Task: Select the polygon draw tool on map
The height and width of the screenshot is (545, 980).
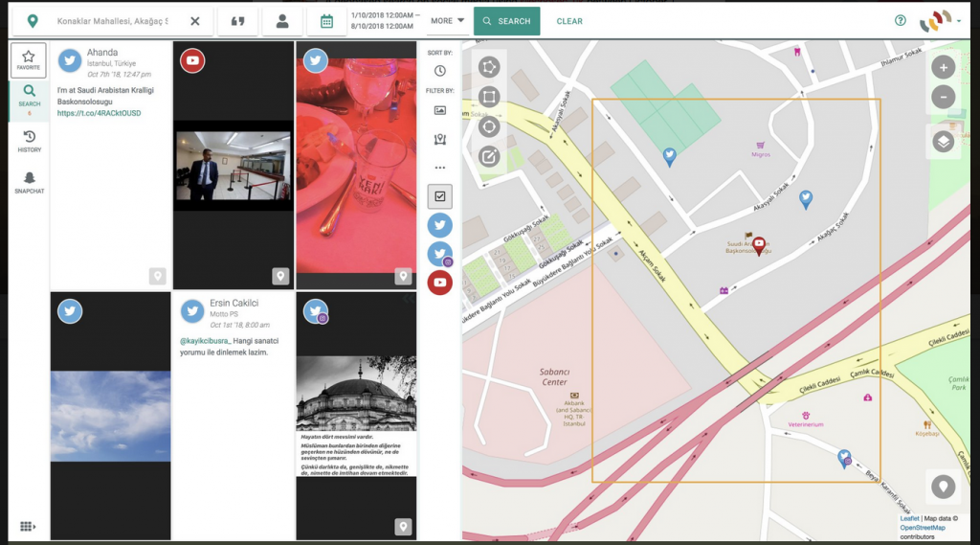Action: tap(489, 67)
